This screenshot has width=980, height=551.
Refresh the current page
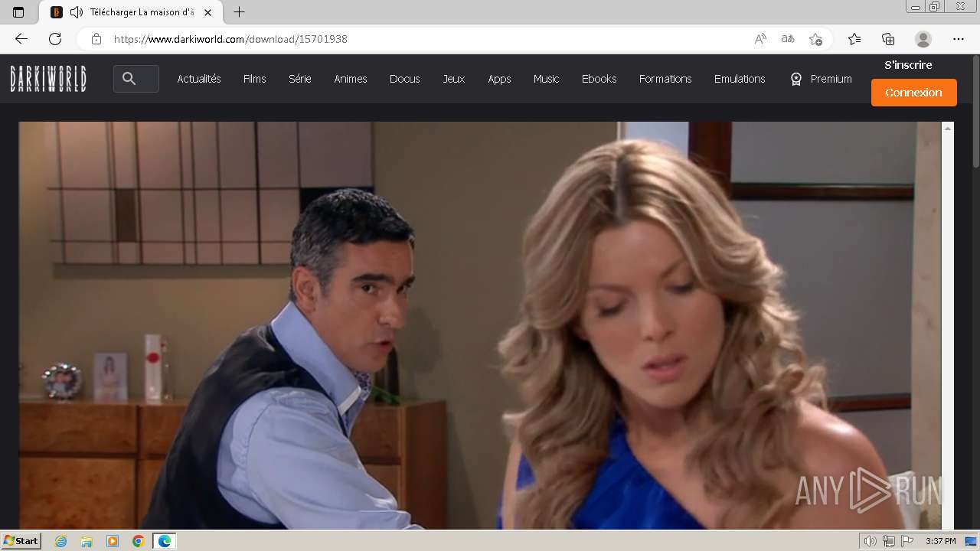55,39
